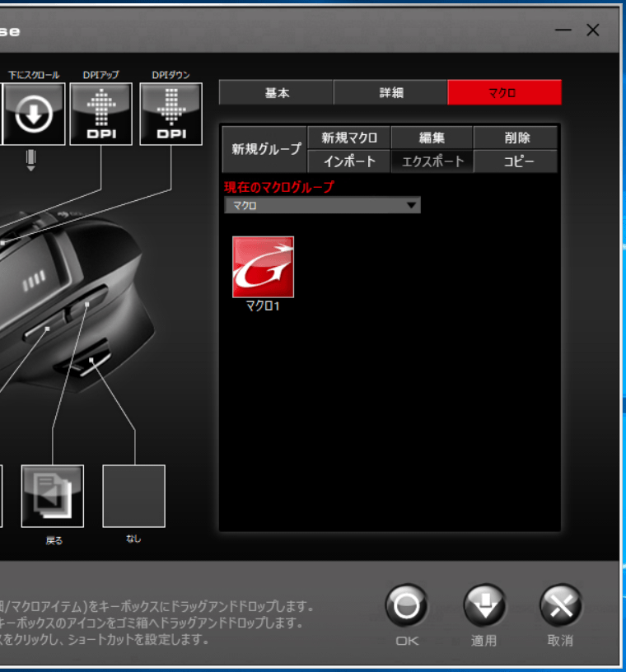Viewport: 626px width, 672px height.
Task: Create a 新規グループ (new group)
Action: [265, 149]
